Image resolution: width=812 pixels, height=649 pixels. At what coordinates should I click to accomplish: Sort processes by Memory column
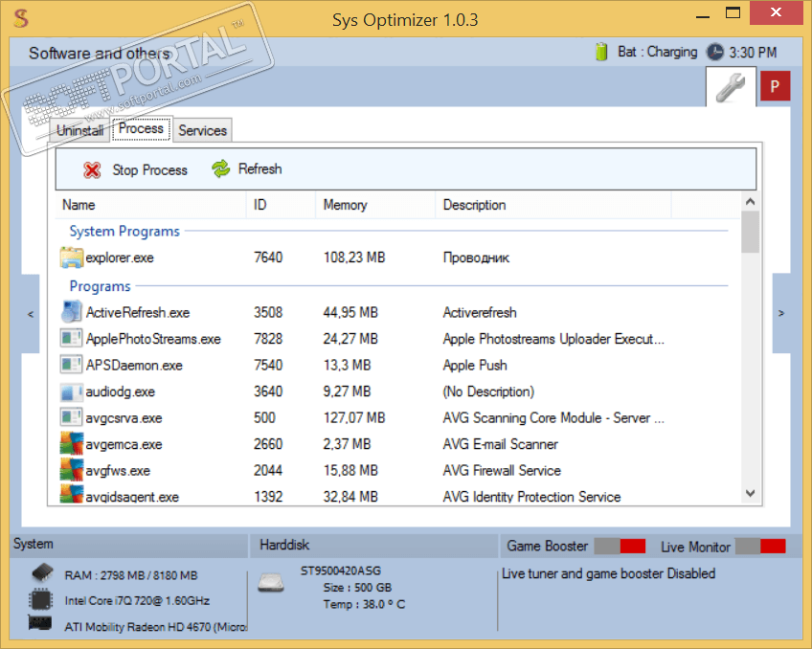coord(375,205)
